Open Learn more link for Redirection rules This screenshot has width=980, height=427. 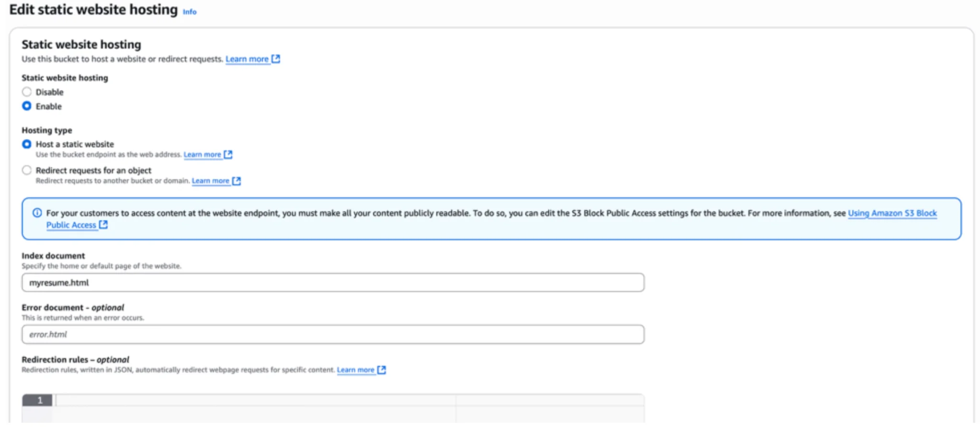(x=356, y=370)
